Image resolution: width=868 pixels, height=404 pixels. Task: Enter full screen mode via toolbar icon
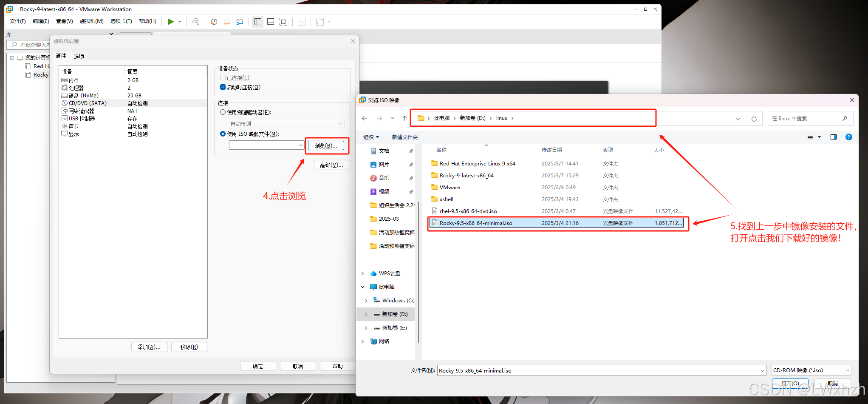click(x=283, y=22)
